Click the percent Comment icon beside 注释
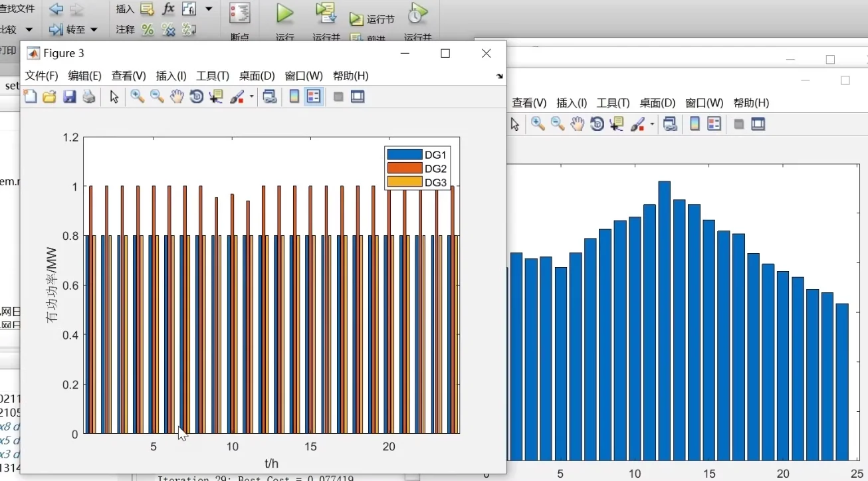Screen dimensions: 868x481 tap(148, 29)
